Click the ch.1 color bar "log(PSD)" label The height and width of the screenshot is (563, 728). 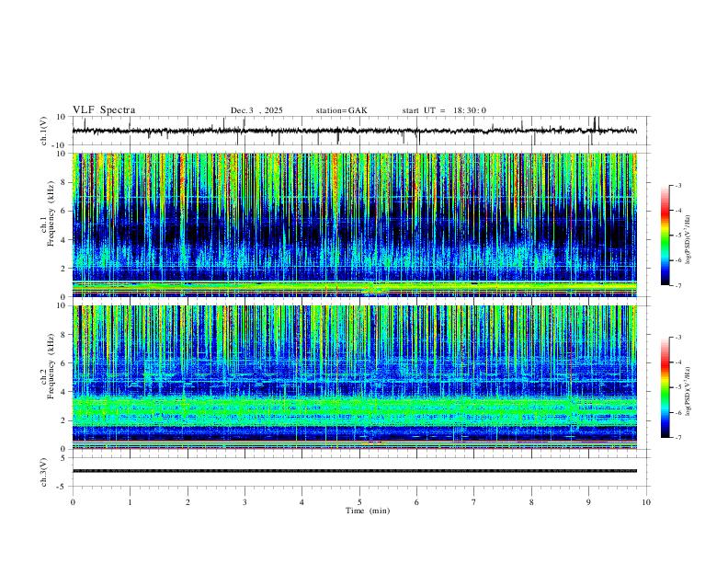pyautogui.click(x=688, y=239)
